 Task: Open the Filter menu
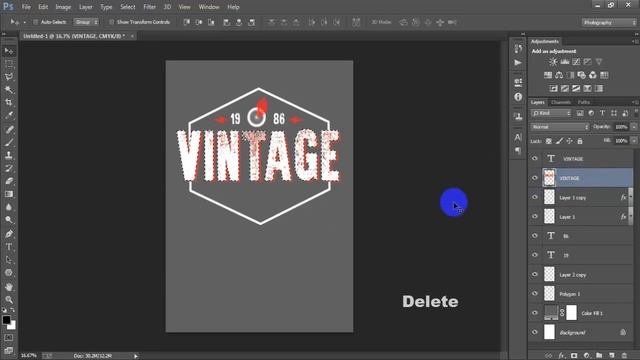pos(149,7)
